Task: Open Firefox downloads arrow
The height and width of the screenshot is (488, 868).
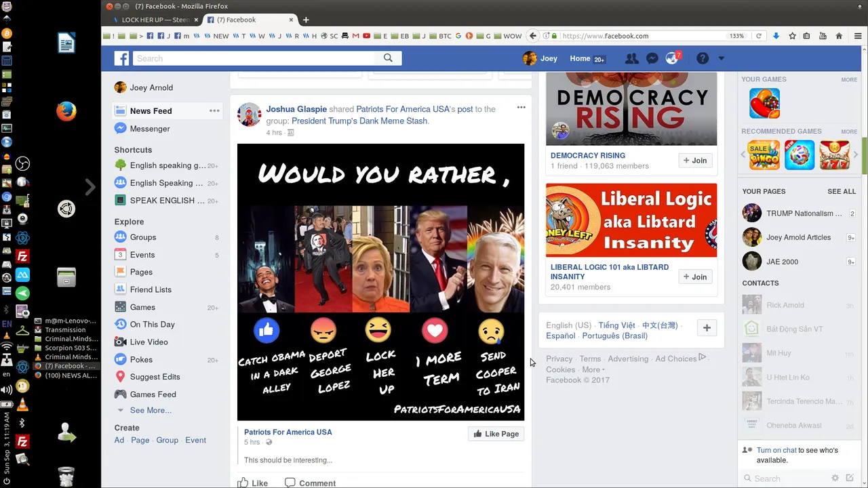Action: 776,36
